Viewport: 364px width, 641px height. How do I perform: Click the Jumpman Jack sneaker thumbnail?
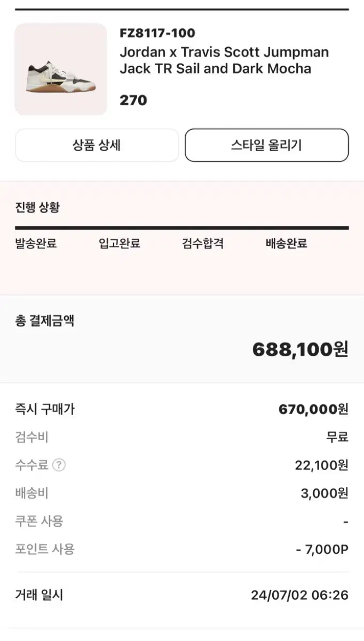(x=61, y=69)
